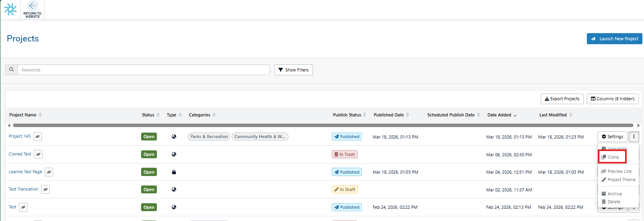Choose Archive in the context menu
Viewport: 644px width, 221px height.
[x=614, y=194]
